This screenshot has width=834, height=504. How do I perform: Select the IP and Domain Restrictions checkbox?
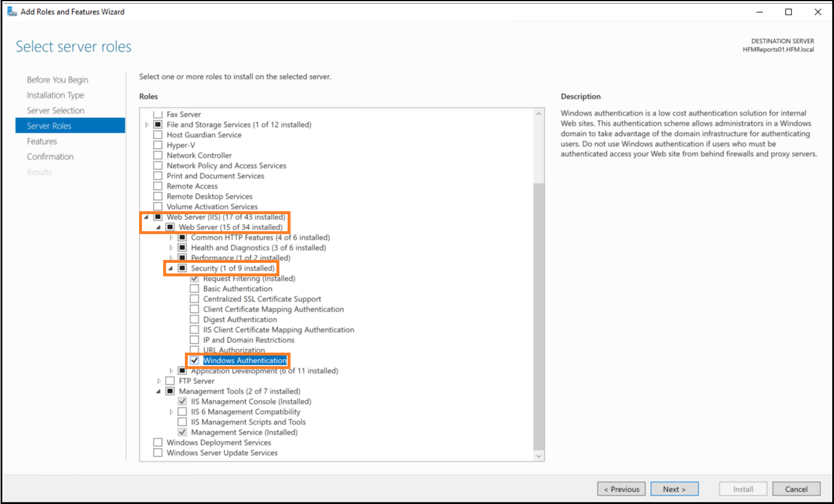point(194,340)
